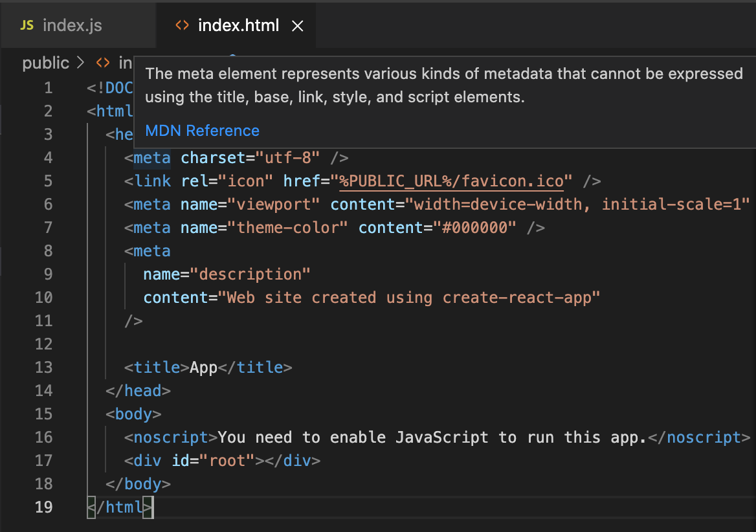Click the closing head tag
This screenshot has height=532, width=756.
click(x=139, y=391)
